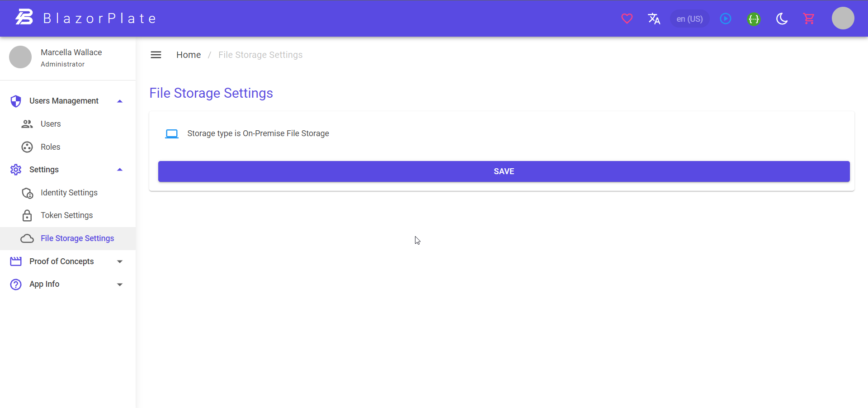Click the Roles icon in the sidebar
This screenshot has height=408, width=868.
(27, 147)
